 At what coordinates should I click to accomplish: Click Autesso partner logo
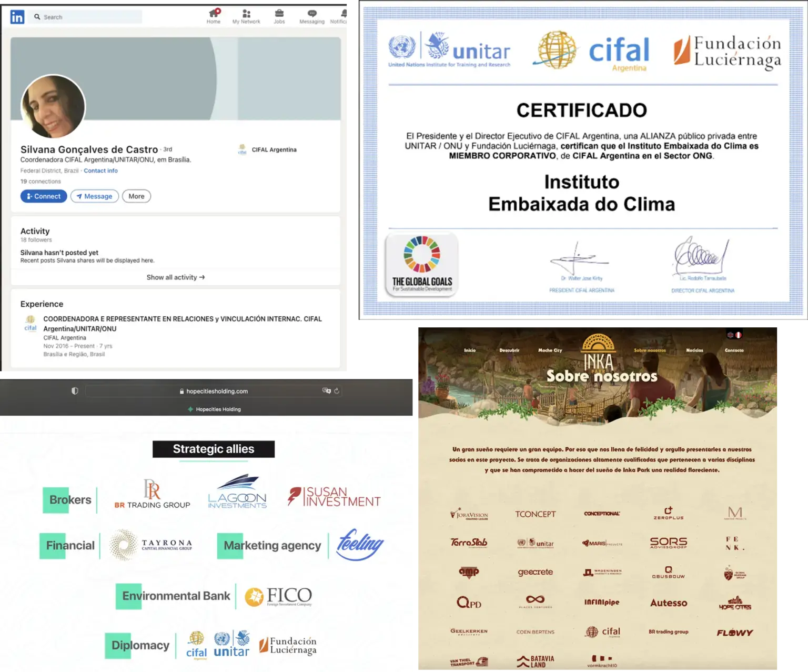(669, 603)
